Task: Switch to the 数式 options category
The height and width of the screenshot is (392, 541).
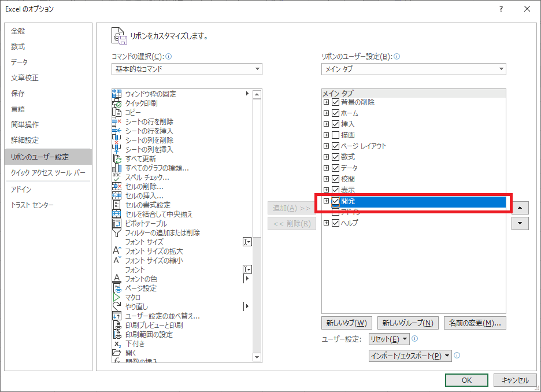Action: (x=18, y=46)
